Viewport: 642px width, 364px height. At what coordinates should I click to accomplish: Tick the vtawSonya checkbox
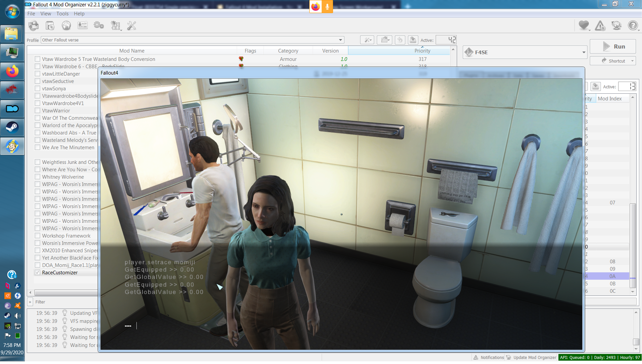[x=37, y=89]
